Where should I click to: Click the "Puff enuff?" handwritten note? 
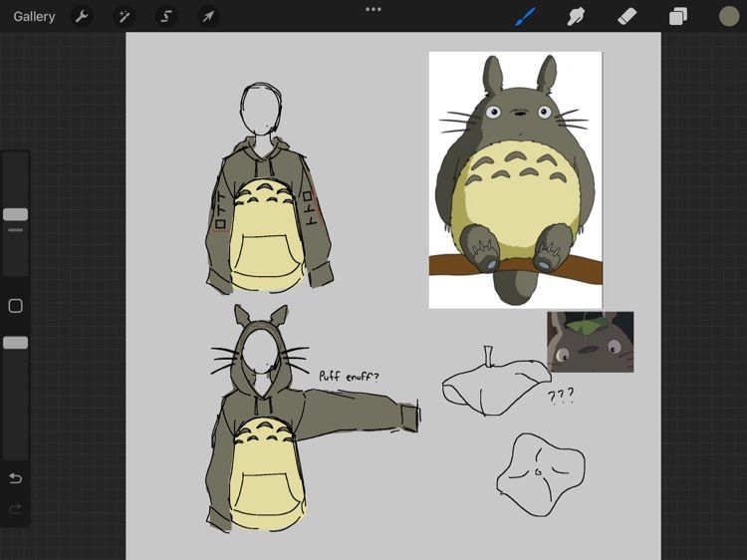click(350, 376)
